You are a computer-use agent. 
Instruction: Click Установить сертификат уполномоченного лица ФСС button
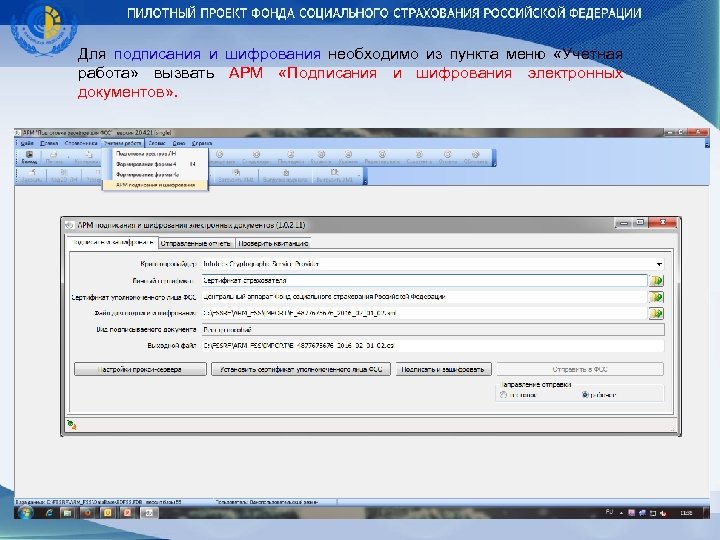301,369
